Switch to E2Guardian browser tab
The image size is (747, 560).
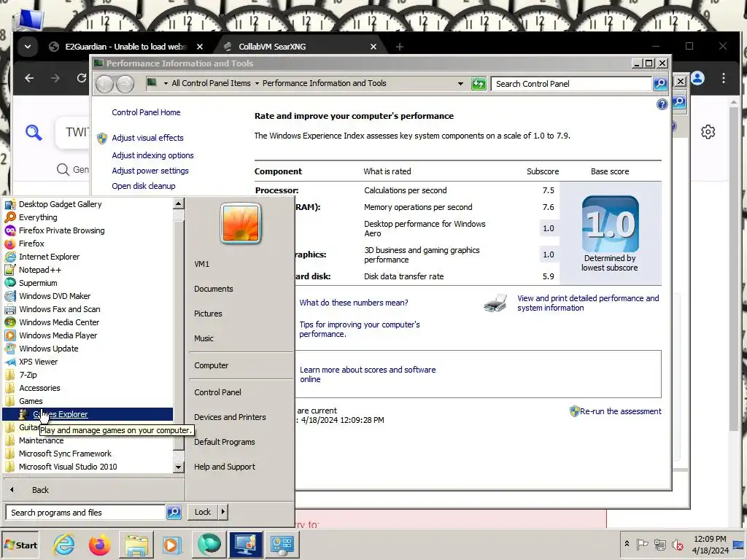[x=125, y=47]
